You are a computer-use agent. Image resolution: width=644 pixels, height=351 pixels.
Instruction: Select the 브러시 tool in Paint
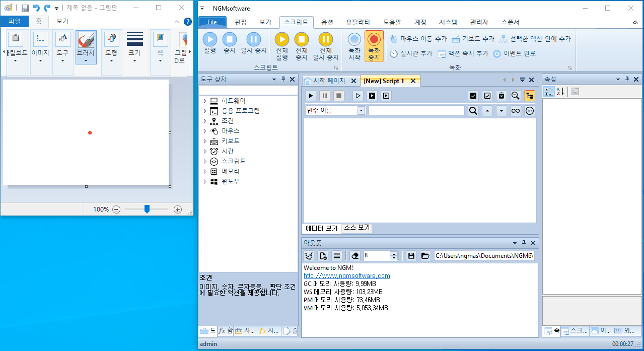coord(86,47)
